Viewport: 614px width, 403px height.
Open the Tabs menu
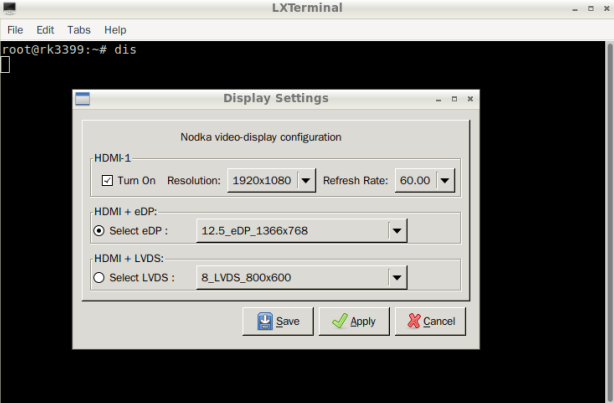pos(79,30)
